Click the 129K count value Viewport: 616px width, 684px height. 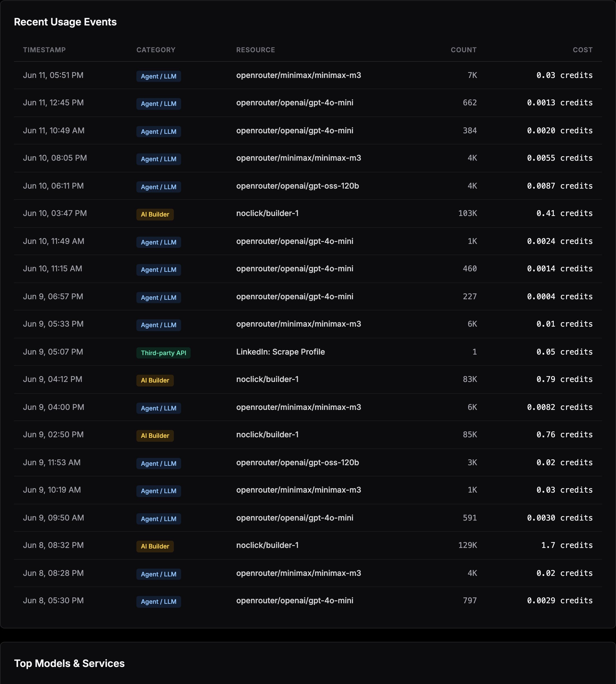point(467,545)
